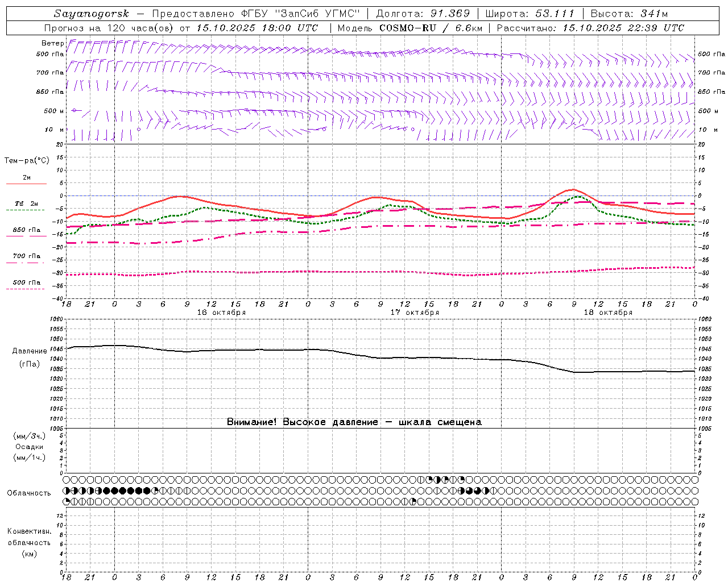Click the '(гПа)' unit under Давление
The height and width of the screenshot is (582, 728).
pos(30,364)
